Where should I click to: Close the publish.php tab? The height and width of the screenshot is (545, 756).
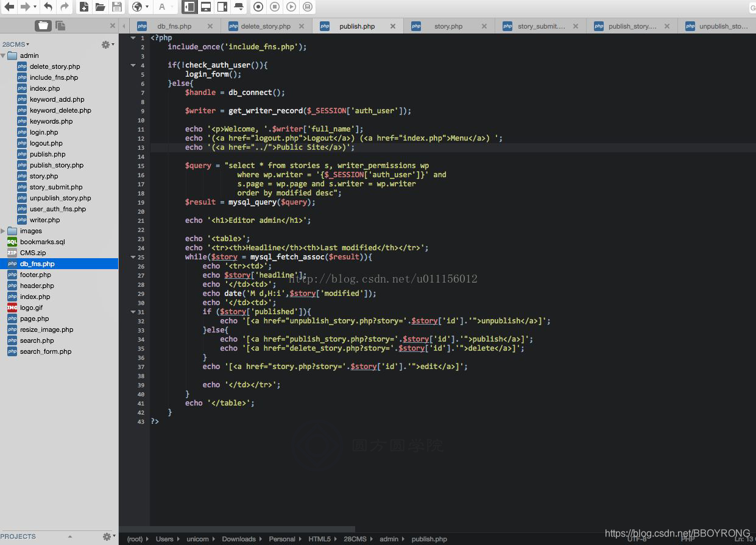click(393, 26)
